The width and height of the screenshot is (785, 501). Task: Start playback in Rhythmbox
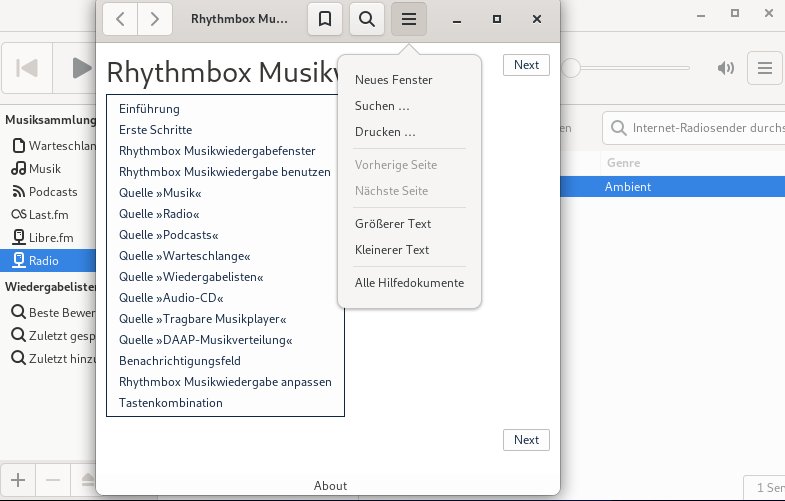tap(81, 68)
